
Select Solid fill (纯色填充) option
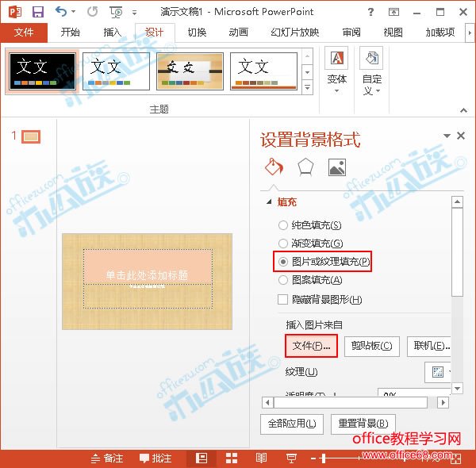pos(310,225)
